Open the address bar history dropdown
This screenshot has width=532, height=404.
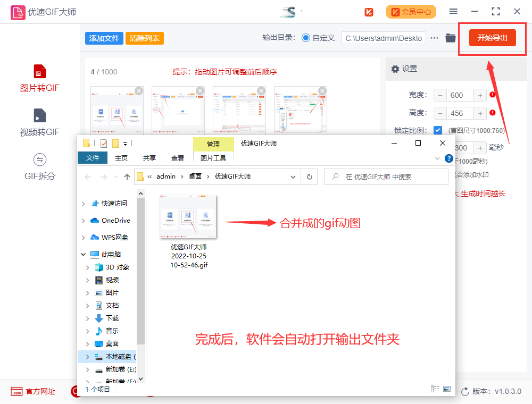click(x=293, y=176)
